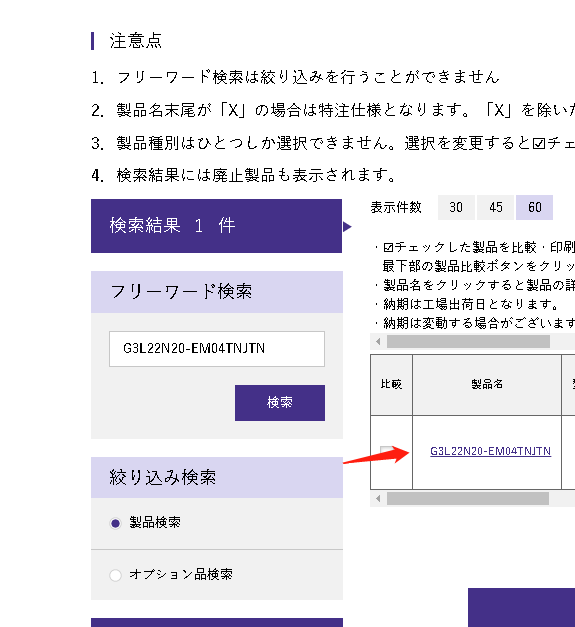This screenshot has height=627, width=575.
Task: Click left arrow of upper table scrollbar
Action: [x=378, y=341]
